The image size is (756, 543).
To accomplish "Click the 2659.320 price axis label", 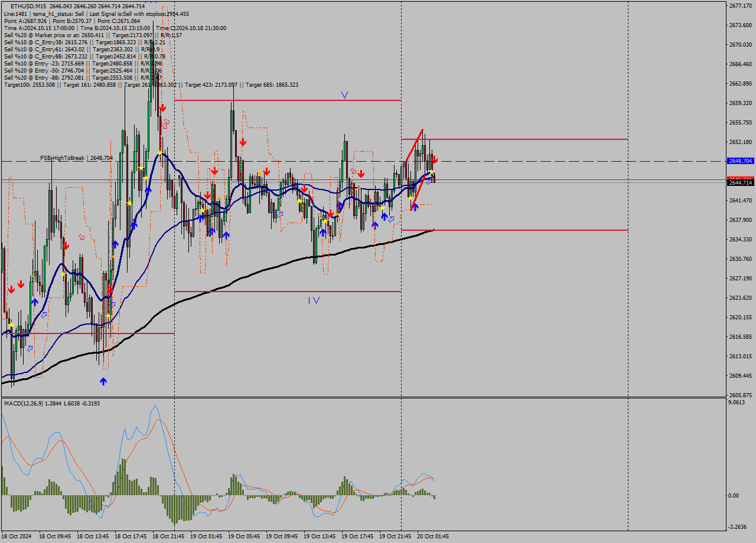I will click(740, 103).
